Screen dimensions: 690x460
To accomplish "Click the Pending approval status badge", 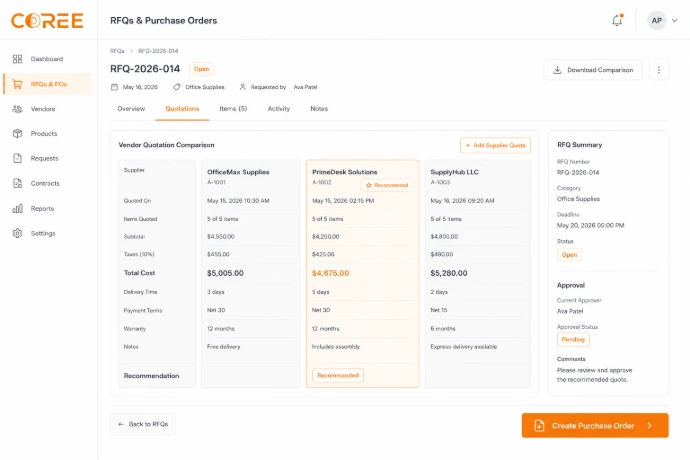I will coord(573,340).
